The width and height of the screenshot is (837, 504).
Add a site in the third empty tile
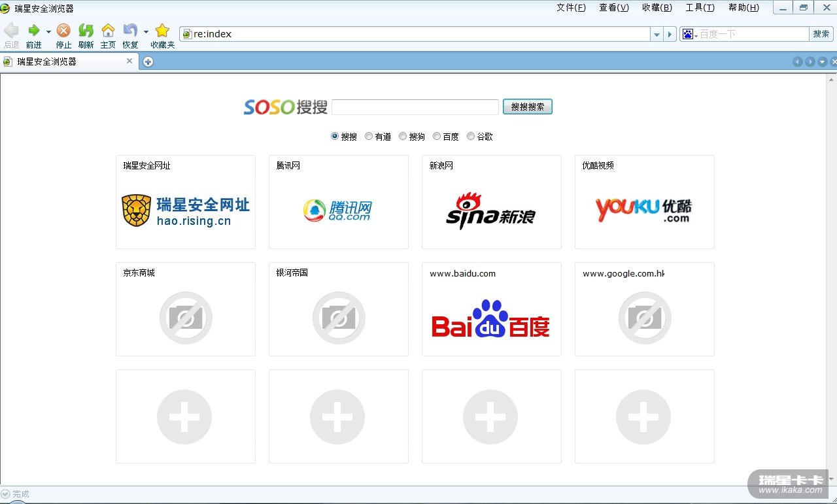(x=492, y=416)
